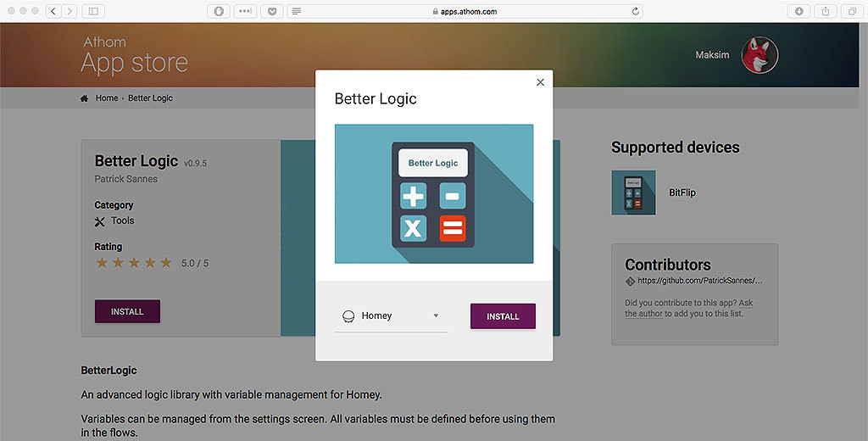Click the git icon beside GitHub link
This screenshot has width=868, height=441.
click(630, 281)
